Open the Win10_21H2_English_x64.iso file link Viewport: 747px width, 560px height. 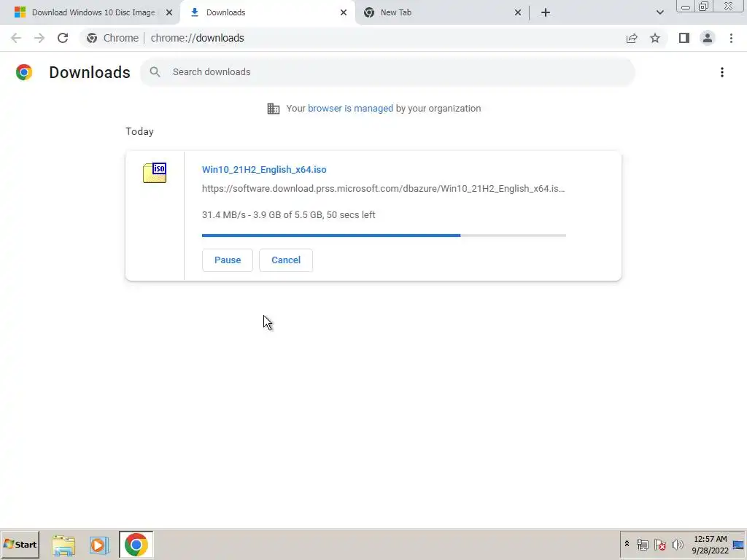(264, 169)
